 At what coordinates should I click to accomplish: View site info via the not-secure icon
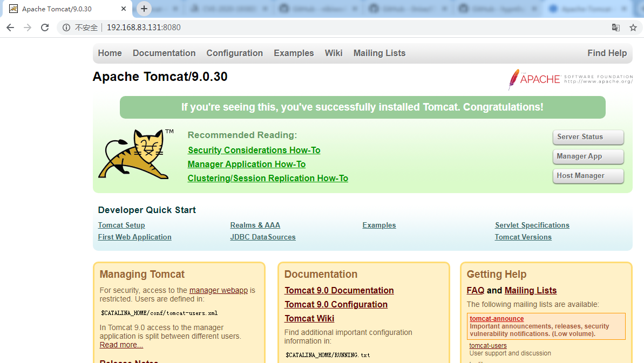tap(66, 28)
